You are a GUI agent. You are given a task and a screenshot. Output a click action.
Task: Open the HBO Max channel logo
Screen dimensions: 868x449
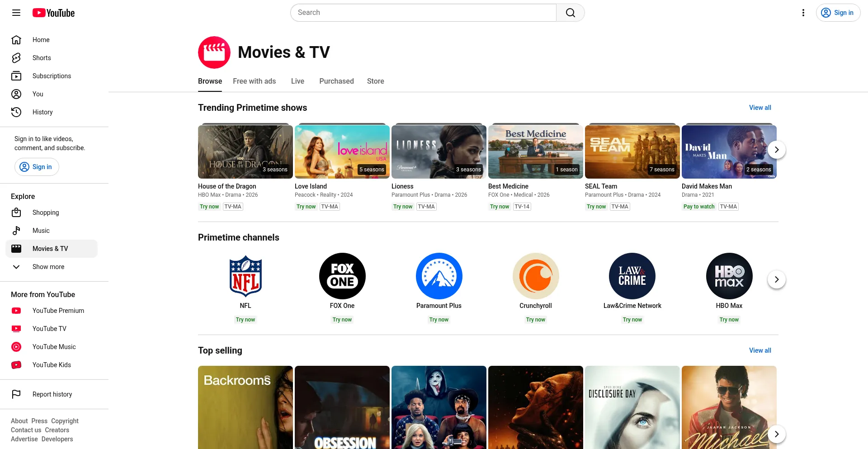729,276
